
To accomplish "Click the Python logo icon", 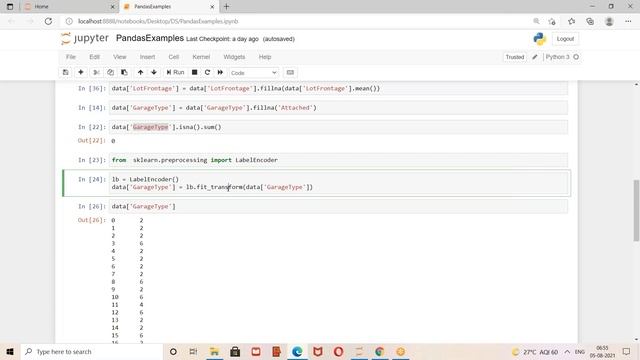I will [x=540, y=39].
